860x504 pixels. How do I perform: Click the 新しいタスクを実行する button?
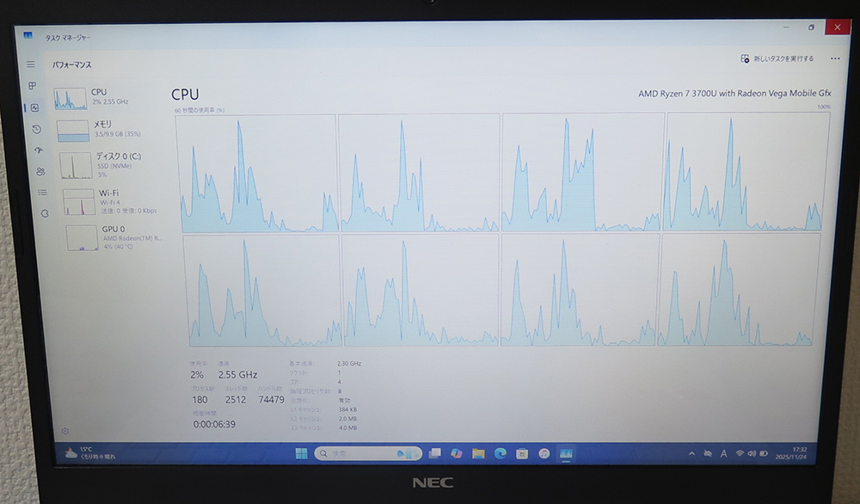tap(777, 58)
